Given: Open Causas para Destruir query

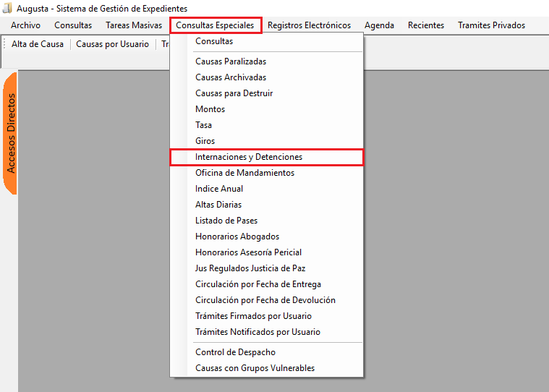Looking at the screenshot, I should tap(234, 93).
